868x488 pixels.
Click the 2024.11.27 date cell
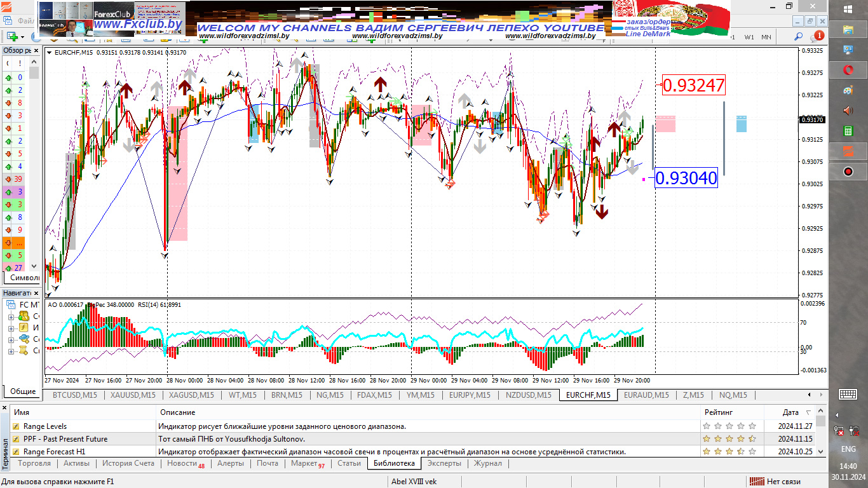[797, 426]
